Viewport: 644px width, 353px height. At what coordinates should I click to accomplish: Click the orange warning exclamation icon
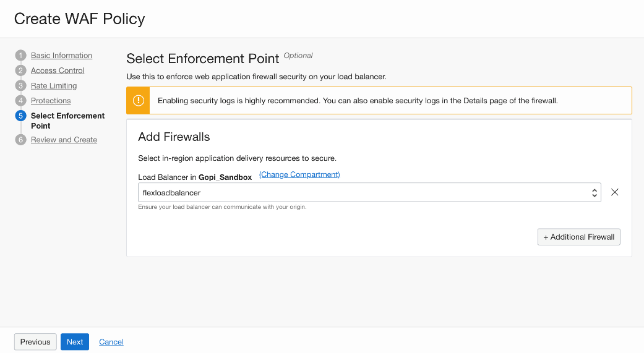click(x=139, y=101)
